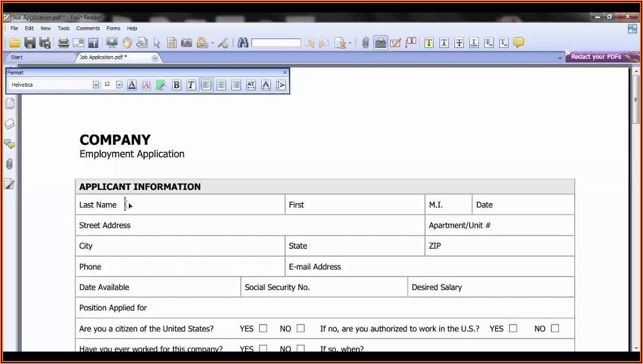Check NO for United States citizen

(301, 328)
